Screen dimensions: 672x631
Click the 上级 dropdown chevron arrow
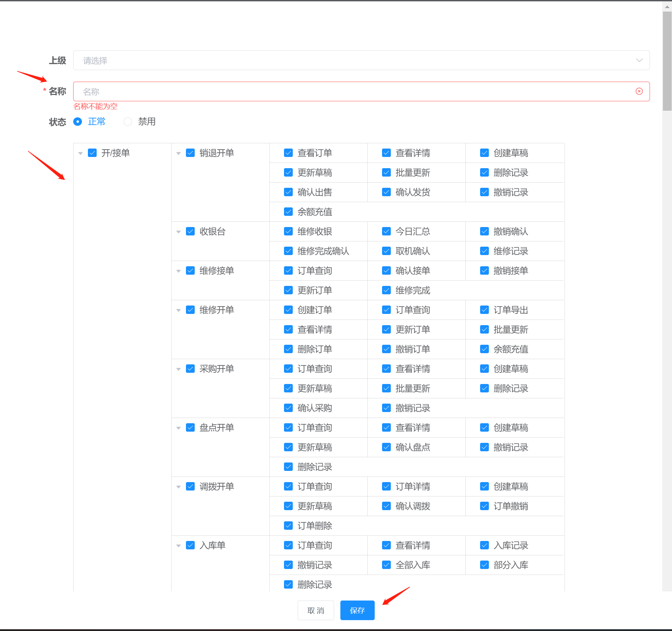[x=639, y=60]
